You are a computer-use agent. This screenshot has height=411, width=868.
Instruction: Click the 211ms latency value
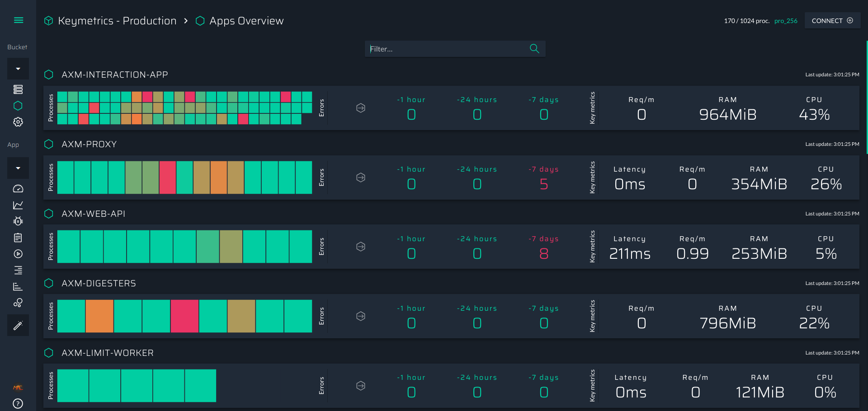(630, 254)
